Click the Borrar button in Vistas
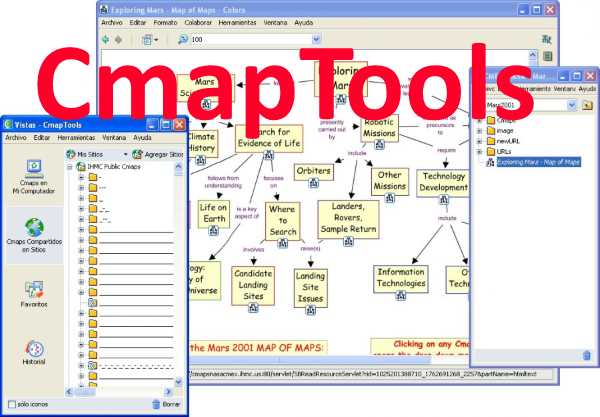The width and height of the screenshot is (600, 417). (166, 404)
